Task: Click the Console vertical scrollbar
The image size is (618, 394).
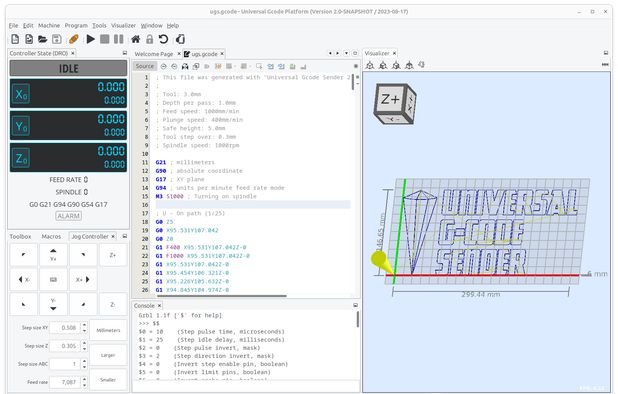Action: 357,320
